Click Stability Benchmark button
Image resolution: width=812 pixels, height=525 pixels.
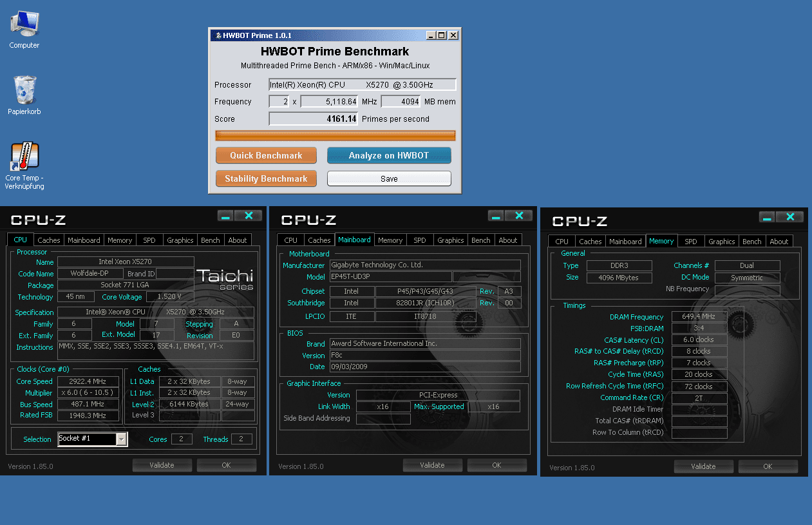click(x=266, y=178)
